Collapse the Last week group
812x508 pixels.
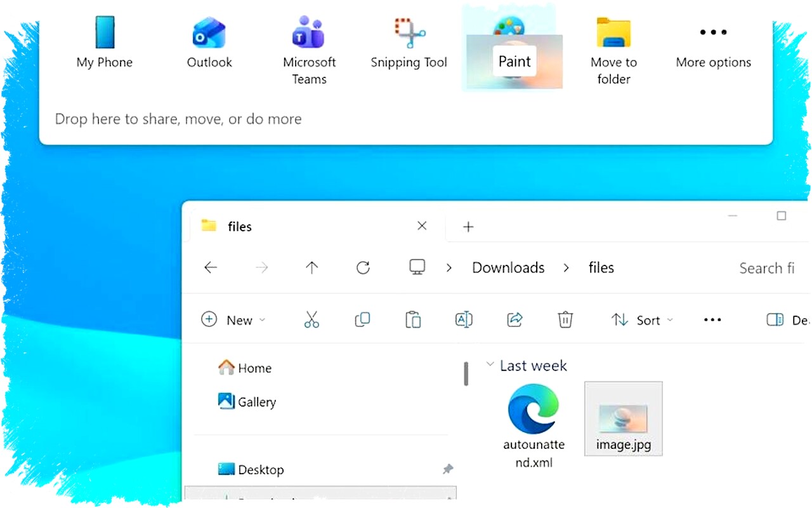490,365
